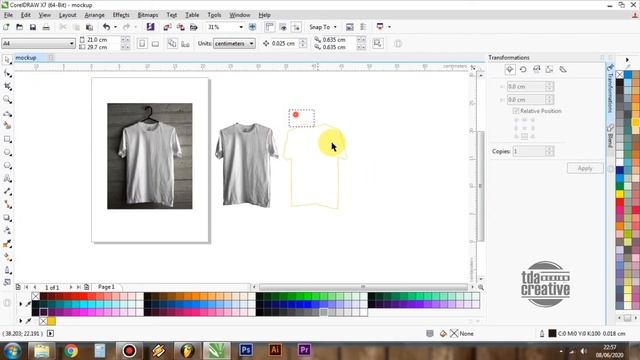Click the page width 21.0 cm field
Viewport: 640px width, 360px height.
pos(103,40)
